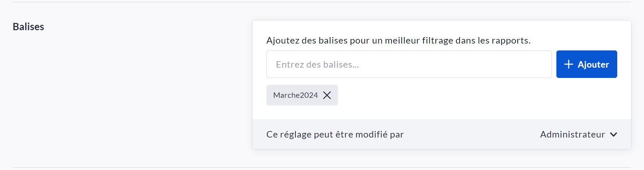Click the plus icon on Ajouter button
Image resolution: width=644 pixels, height=170 pixels.
[569, 64]
